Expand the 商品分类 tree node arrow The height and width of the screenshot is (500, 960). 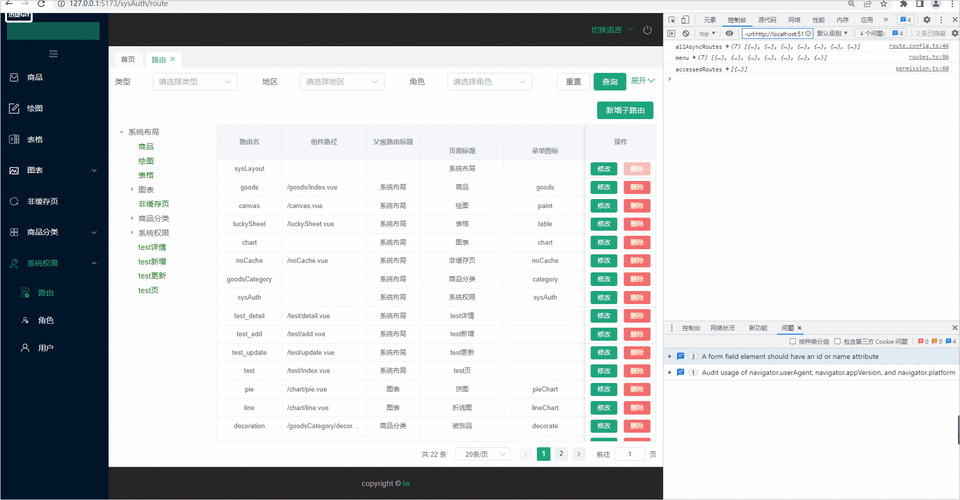click(132, 218)
